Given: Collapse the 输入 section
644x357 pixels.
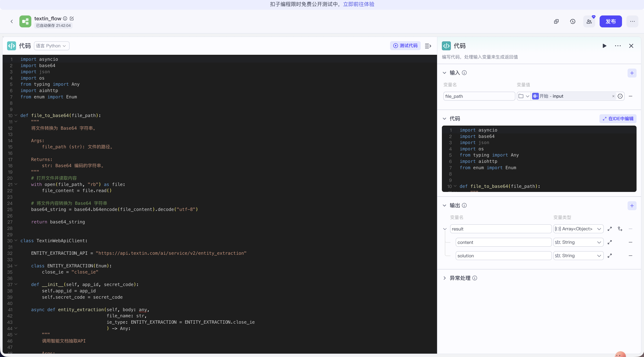Looking at the screenshot, I should pyautogui.click(x=444, y=73).
